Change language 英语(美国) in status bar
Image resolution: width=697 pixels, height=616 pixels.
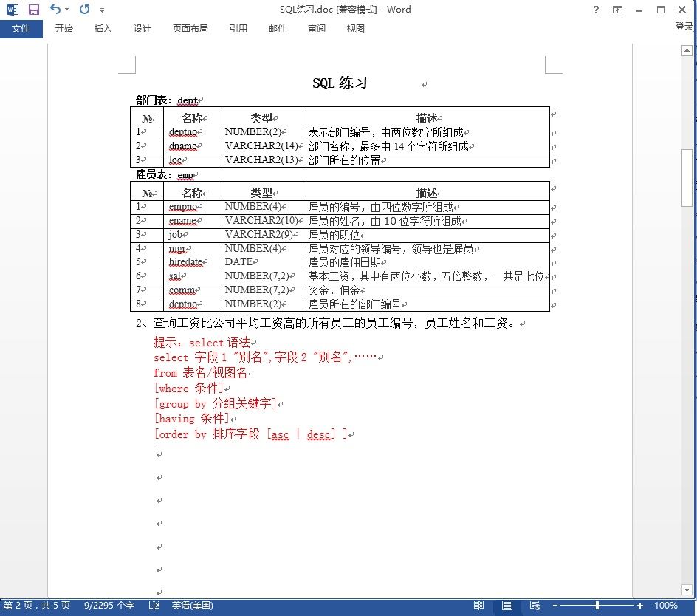pos(193,606)
